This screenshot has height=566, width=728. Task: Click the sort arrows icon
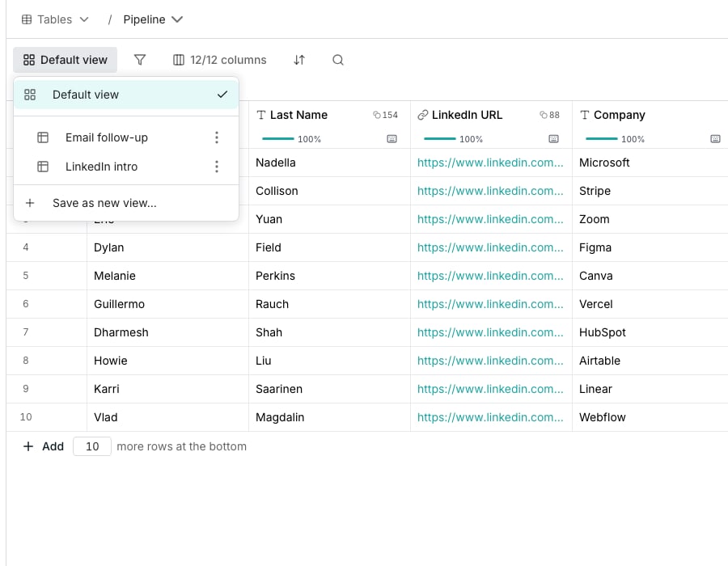[x=299, y=60]
